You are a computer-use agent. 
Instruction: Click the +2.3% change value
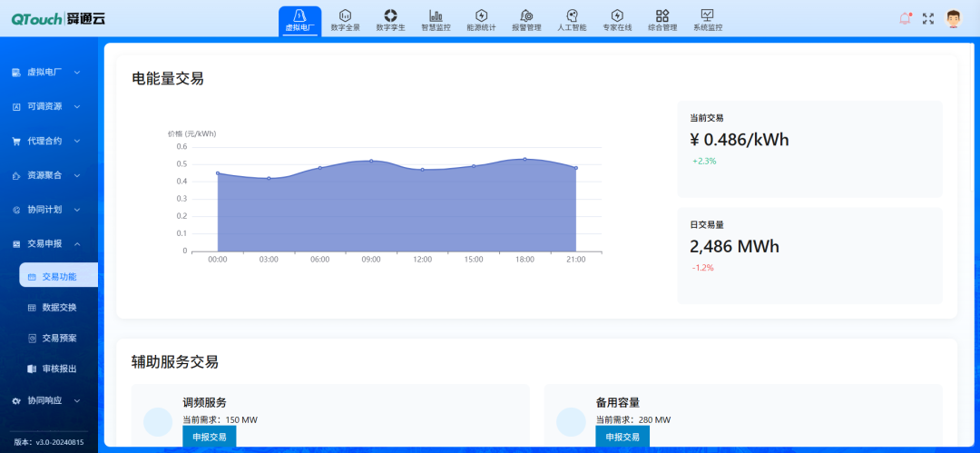tap(704, 162)
